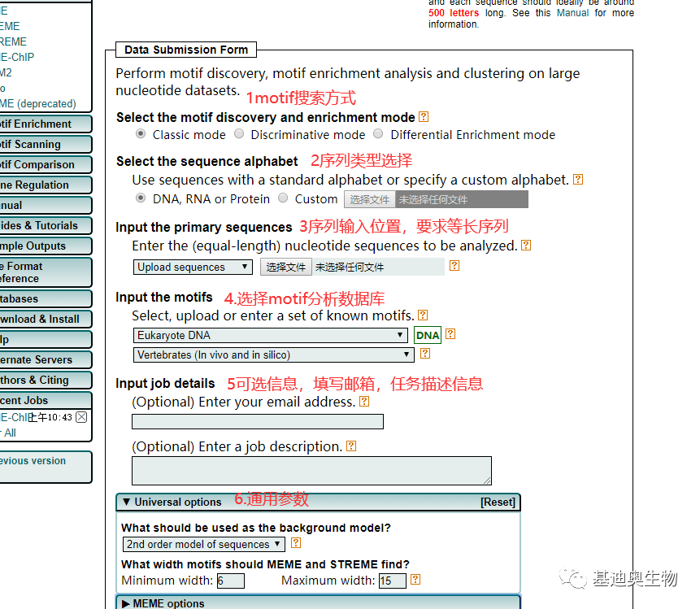Click Reset in Universal options header
Viewport: 700px width, 609px height.
point(498,502)
